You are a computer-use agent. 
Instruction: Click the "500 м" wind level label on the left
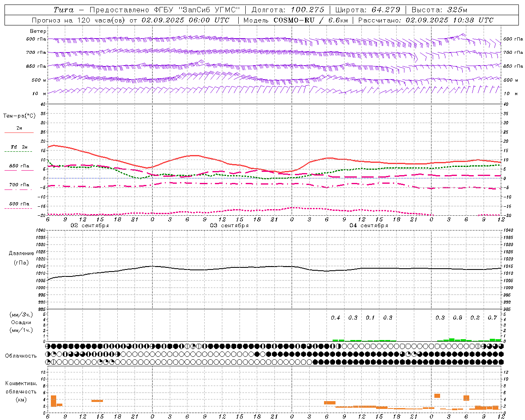point(39,80)
